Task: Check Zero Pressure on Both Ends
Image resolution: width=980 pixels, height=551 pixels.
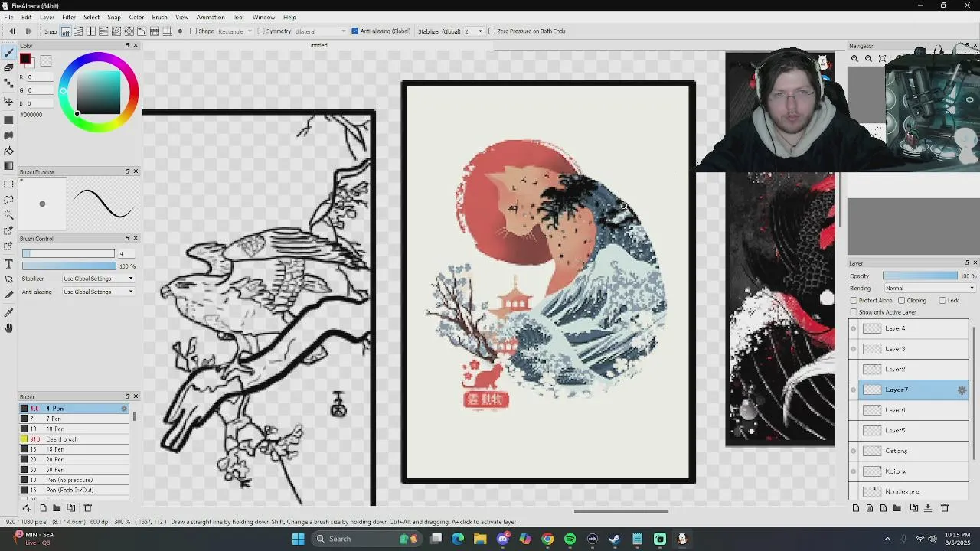Action: pos(492,31)
